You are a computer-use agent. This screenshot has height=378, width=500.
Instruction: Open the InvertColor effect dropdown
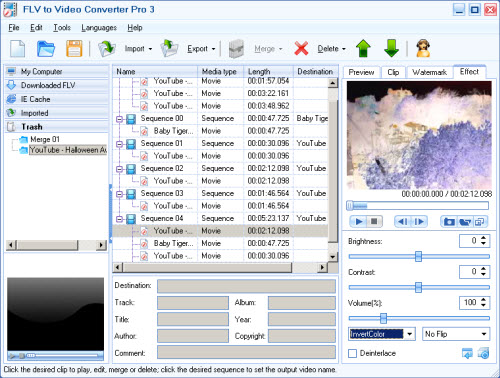pos(410,334)
